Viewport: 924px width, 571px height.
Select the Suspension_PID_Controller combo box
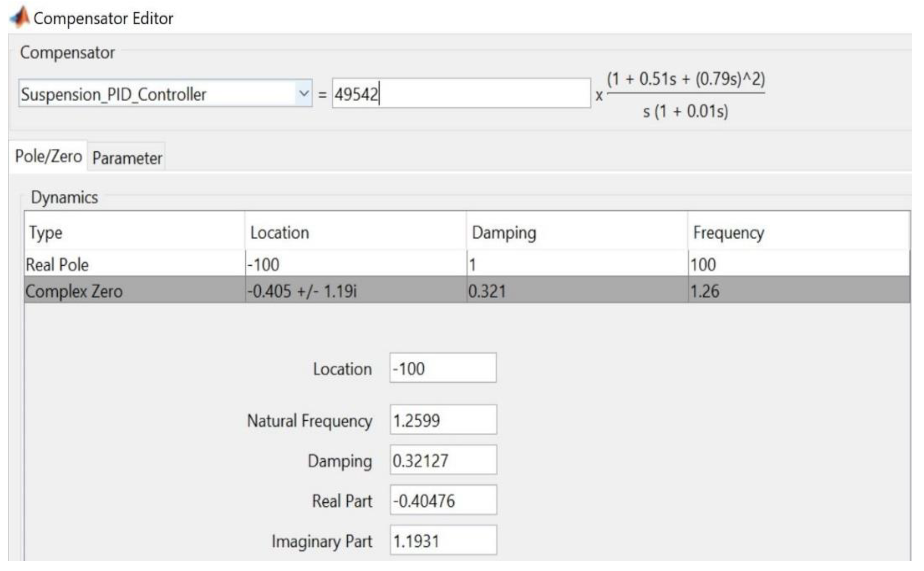pyautogui.click(x=159, y=94)
